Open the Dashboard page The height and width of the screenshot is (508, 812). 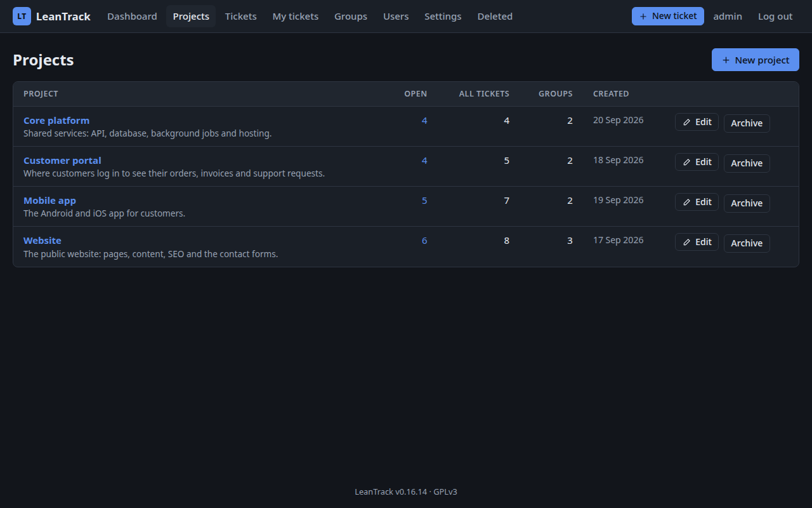(132, 17)
